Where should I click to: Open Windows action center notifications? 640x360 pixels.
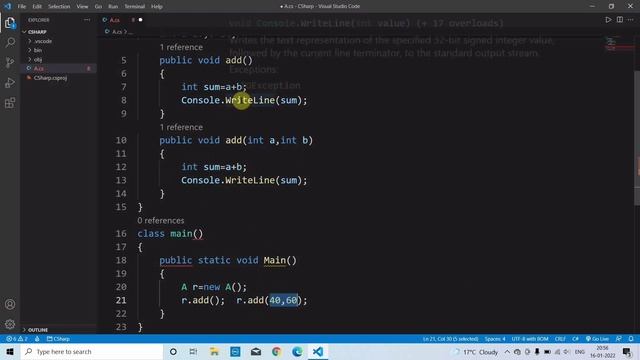pyautogui.click(x=627, y=352)
